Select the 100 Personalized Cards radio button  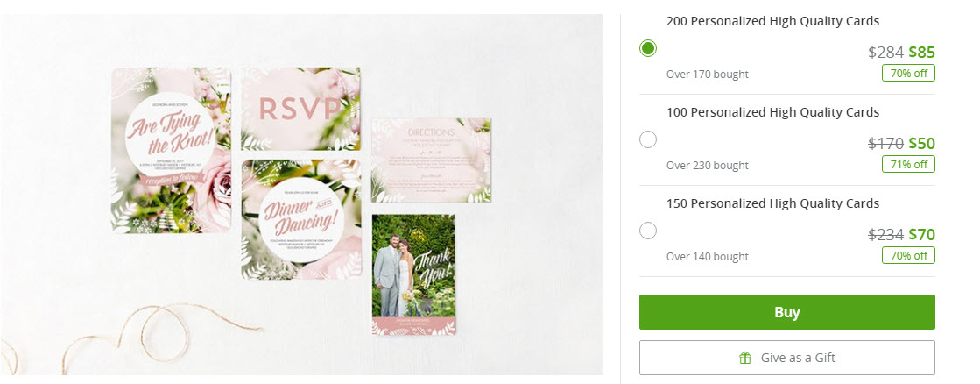click(648, 139)
